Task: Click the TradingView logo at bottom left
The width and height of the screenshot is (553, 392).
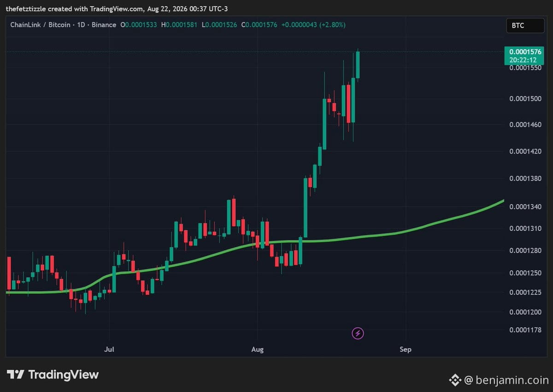Action: [x=53, y=374]
